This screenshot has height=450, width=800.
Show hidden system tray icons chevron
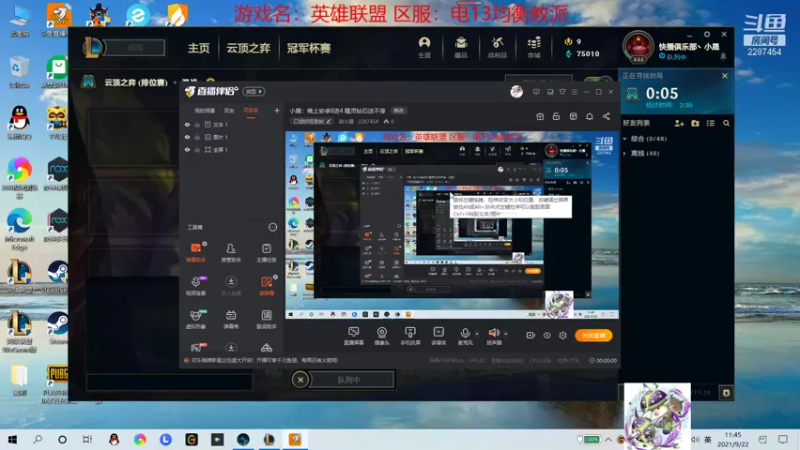(x=608, y=439)
